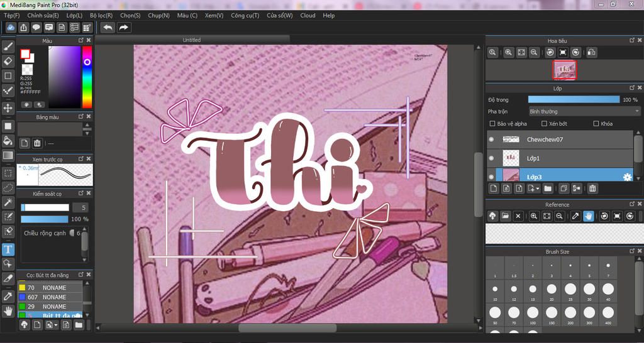Open the Công cụ(T) menu
Screen dimensions: 644x343
245,15
